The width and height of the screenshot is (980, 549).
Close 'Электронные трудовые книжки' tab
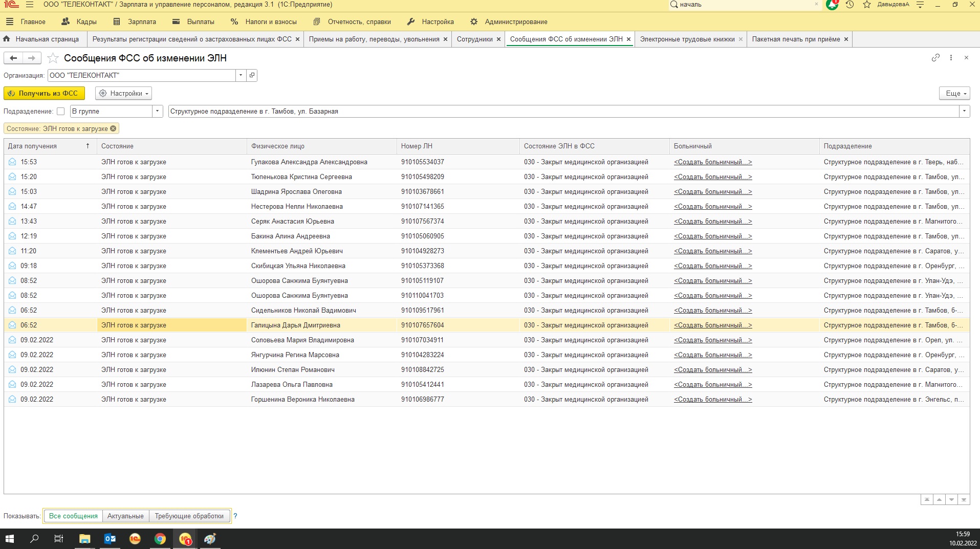[x=741, y=39]
